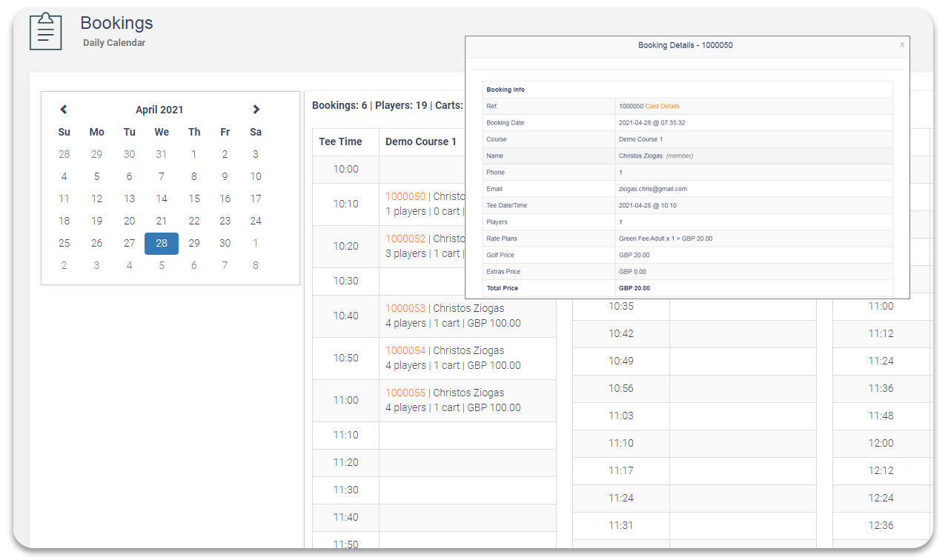
Task: Click the Bookings summary count text
Action: point(387,105)
